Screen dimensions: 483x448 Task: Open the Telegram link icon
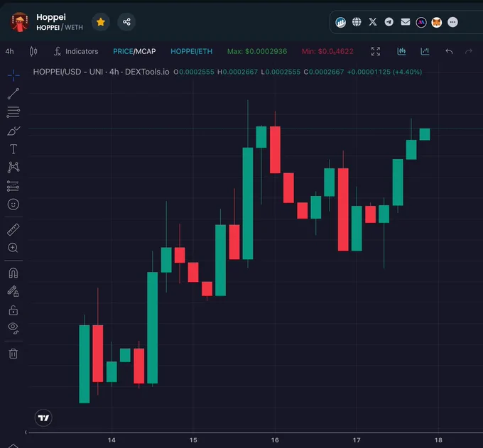click(x=389, y=22)
